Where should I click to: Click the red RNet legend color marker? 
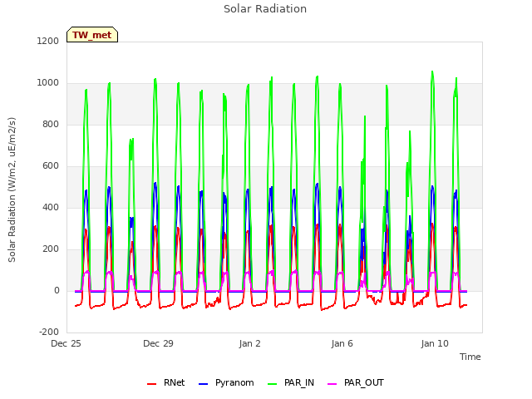click(x=151, y=384)
